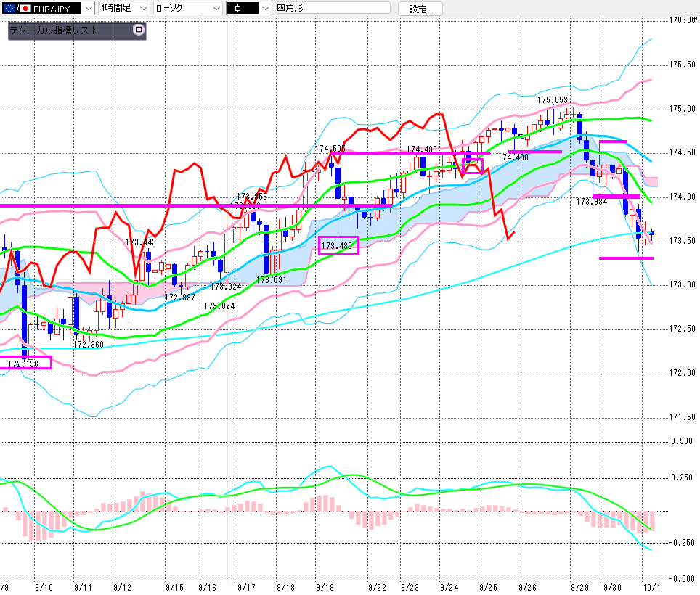
Task: Open the ローソク chart type dropdown
Action: [216, 8]
